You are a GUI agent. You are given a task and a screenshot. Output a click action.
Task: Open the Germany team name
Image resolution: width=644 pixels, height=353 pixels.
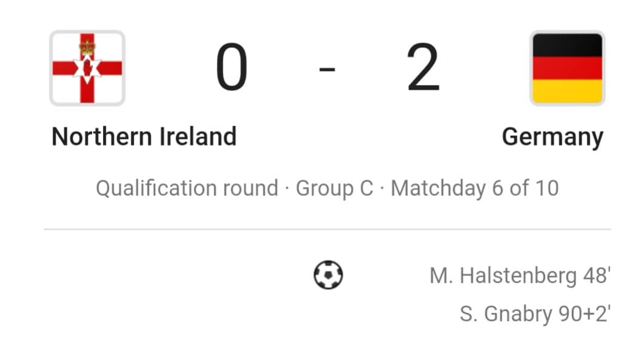(x=553, y=138)
